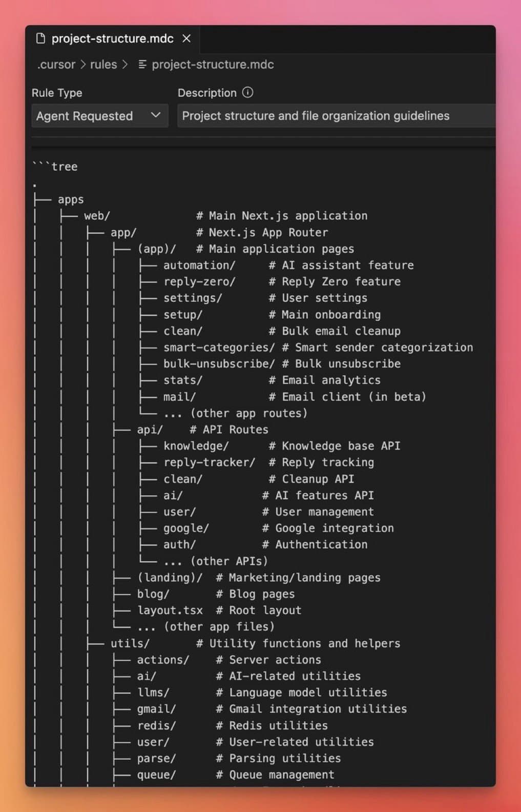Click the utils/ utility functions entry

click(x=130, y=643)
